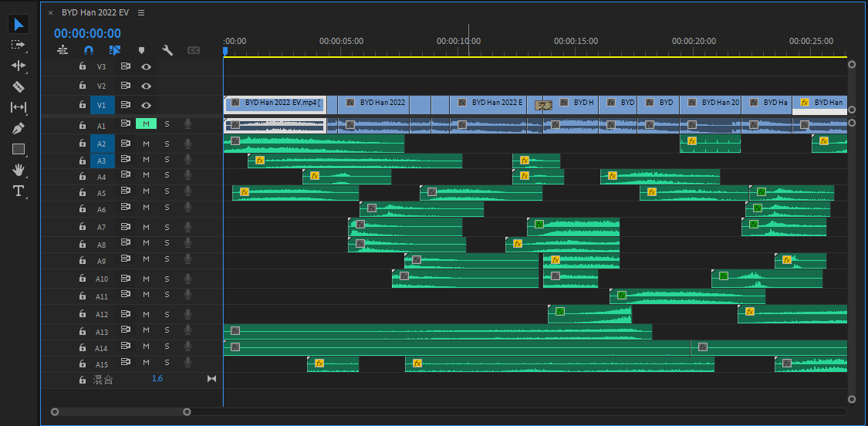Hide track V3 output with eye icon
The height and width of the screenshot is (426, 868).
[x=146, y=66]
